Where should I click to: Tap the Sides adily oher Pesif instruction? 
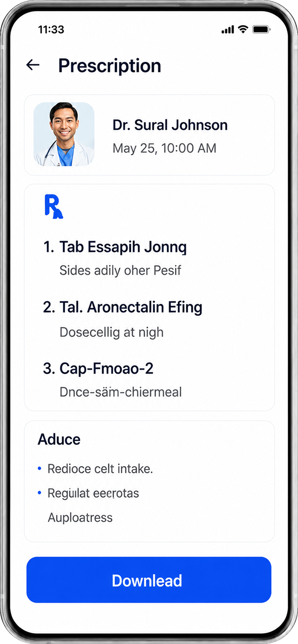coord(120,271)
